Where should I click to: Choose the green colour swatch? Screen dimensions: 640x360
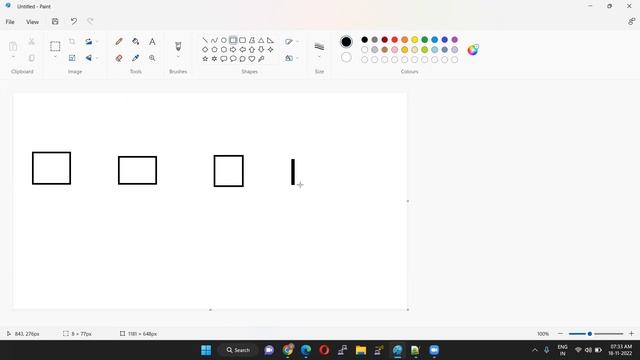pos(424,40)
